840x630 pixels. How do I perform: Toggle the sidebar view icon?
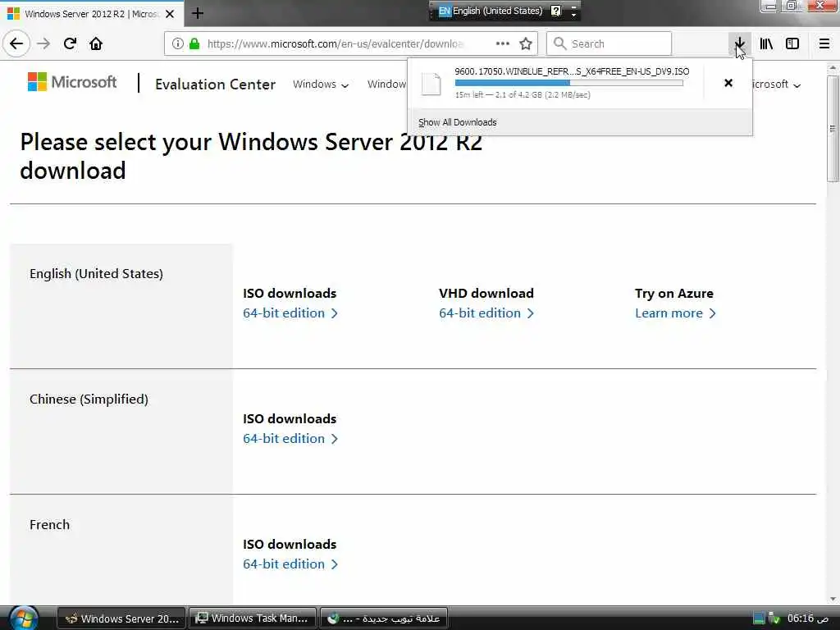792,43
